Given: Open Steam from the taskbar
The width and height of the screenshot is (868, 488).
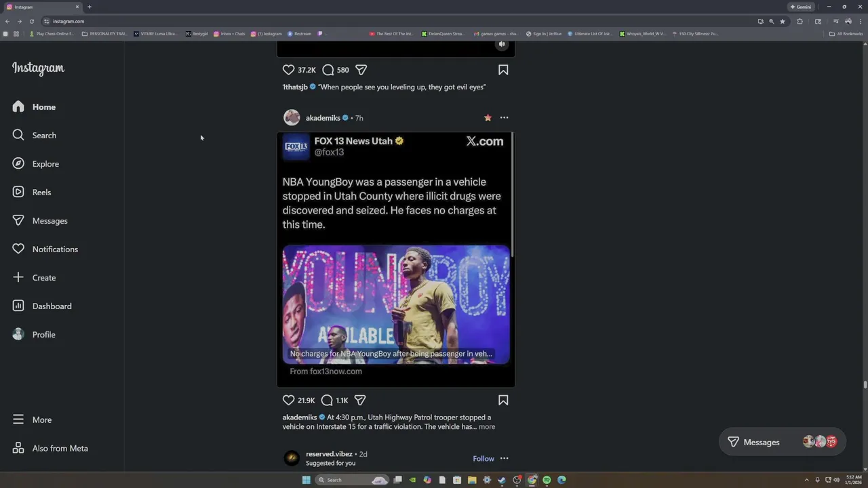Looking at the screenshot, I should 502,480.
